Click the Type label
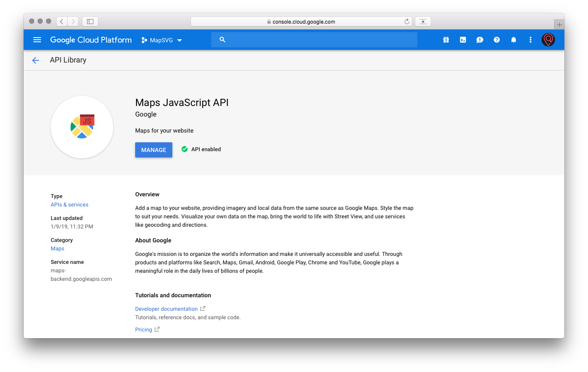 pos(57,196)
